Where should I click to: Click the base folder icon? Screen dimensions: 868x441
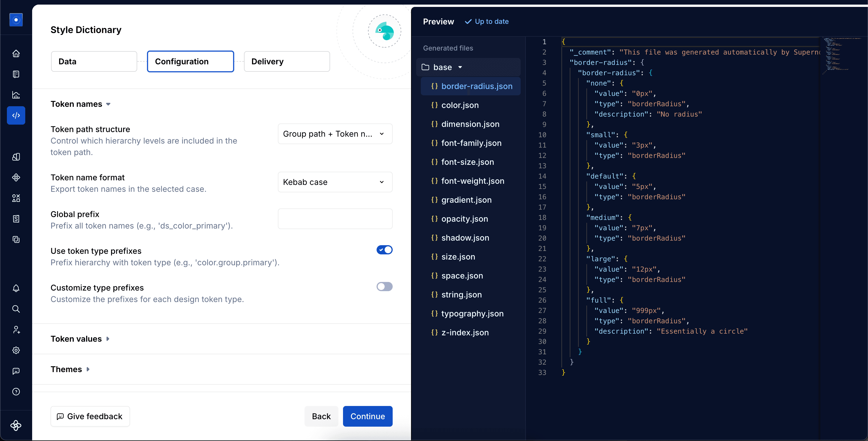coord(425,67)
